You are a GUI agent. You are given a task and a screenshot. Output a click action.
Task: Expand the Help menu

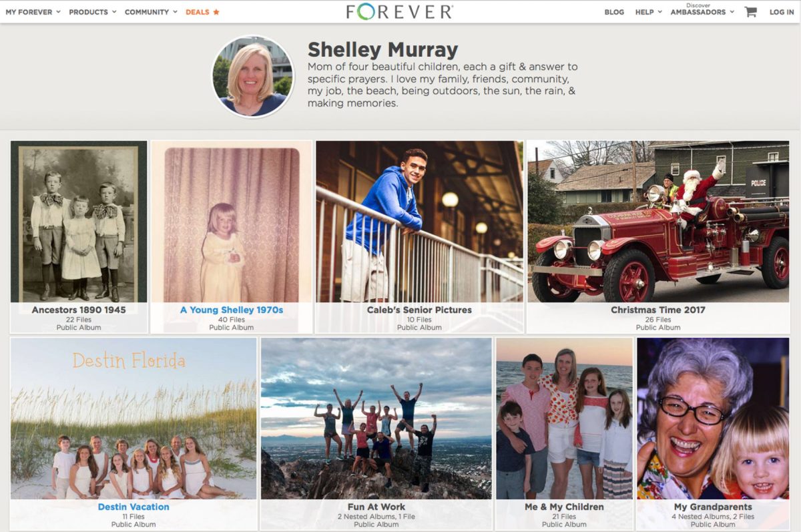click(x=649, y=12)
